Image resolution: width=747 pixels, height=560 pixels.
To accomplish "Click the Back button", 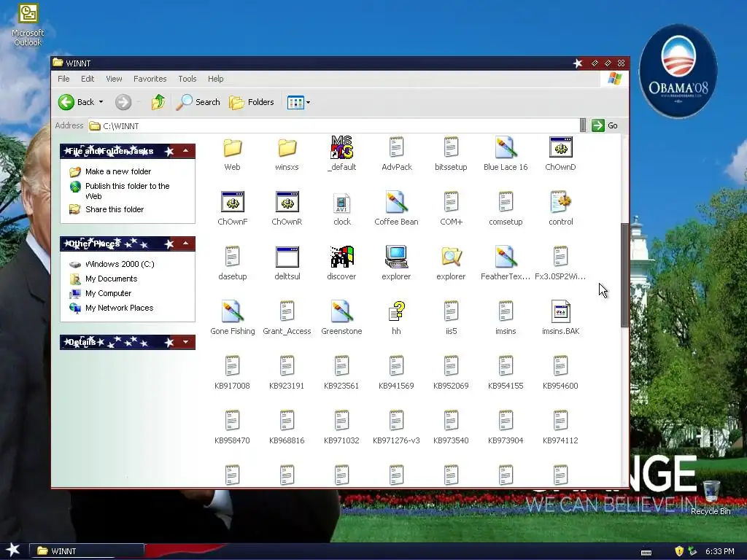I will pyautogui.click(x=76, y=102).
